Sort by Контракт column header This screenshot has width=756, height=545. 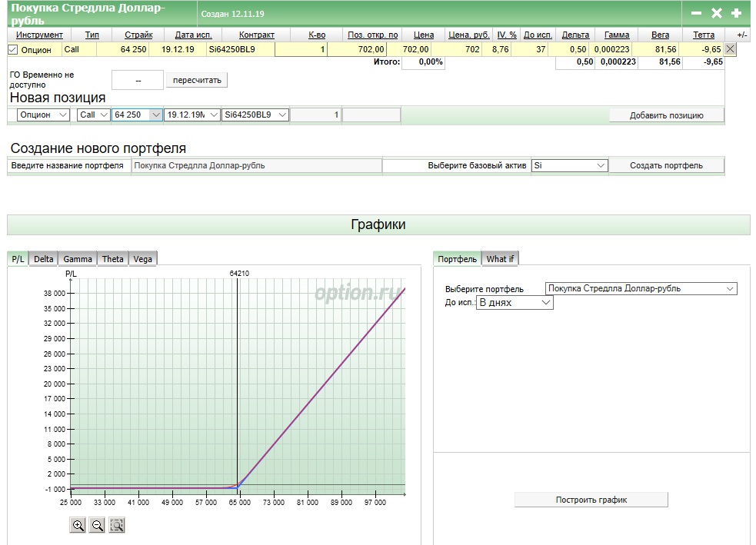point(257,35)
